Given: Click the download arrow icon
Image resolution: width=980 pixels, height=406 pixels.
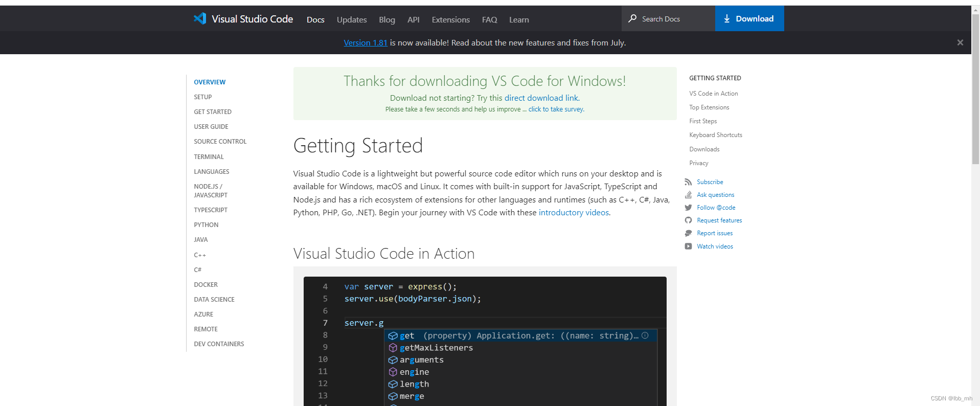Looking at the screenshot, I should coord(727,19).
